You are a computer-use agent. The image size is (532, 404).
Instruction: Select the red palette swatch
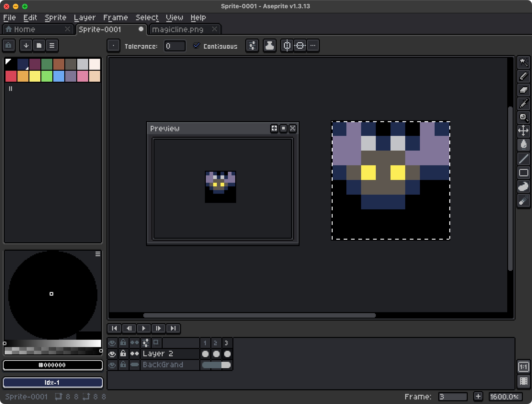point(11,76)
